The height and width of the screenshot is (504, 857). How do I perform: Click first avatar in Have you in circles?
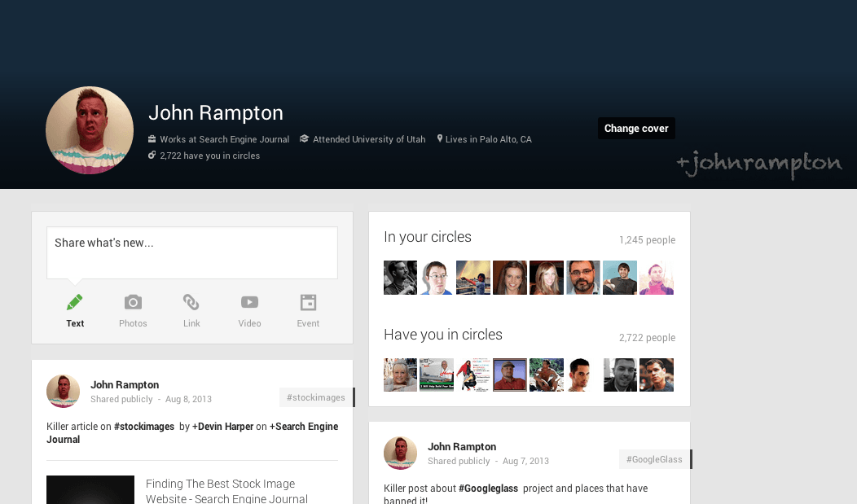[400, 375]
